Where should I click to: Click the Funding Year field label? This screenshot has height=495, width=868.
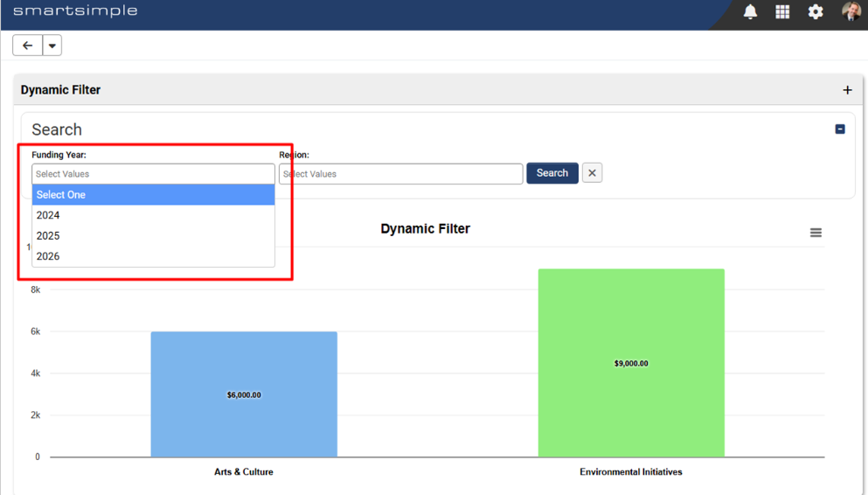click(x=59, y=155)
